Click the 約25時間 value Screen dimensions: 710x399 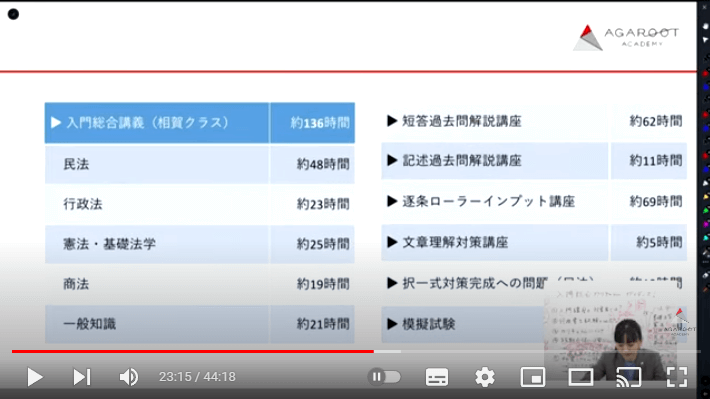point(323,244)
